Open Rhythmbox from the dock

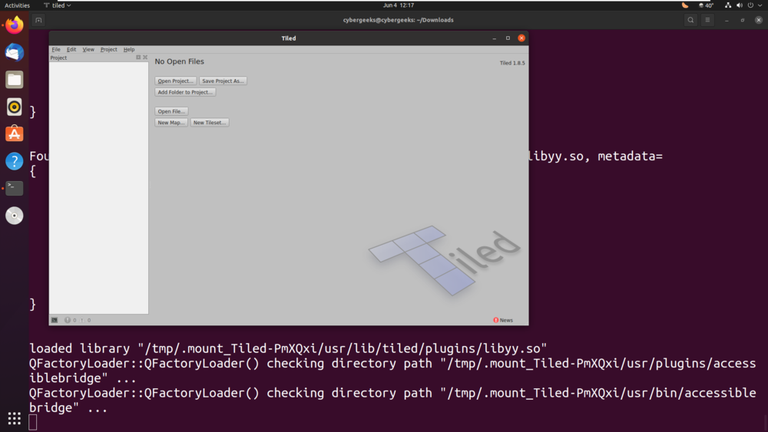[14, 107]
